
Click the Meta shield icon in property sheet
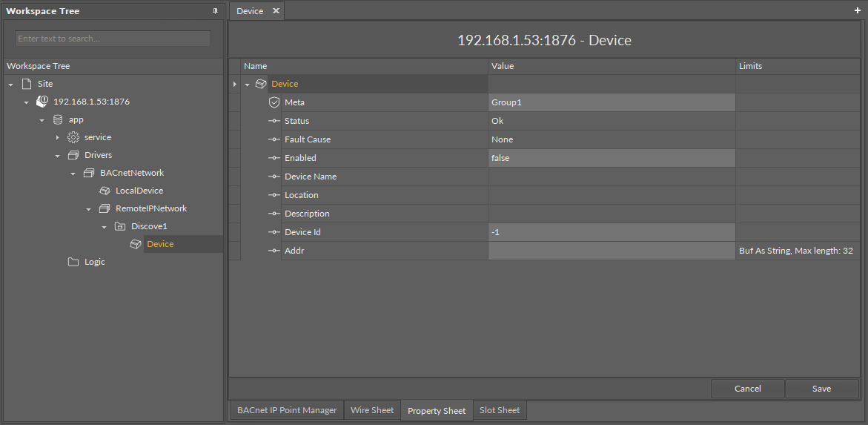point(274,102)
